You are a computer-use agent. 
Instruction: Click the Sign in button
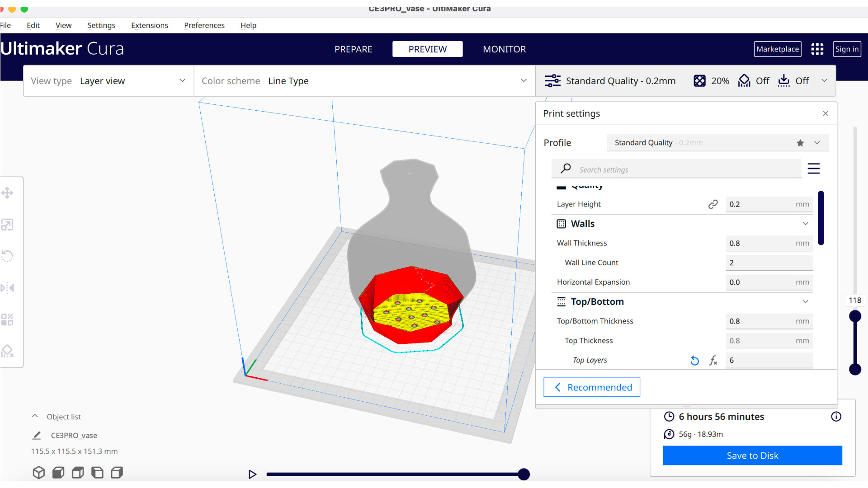coord(847,49)
